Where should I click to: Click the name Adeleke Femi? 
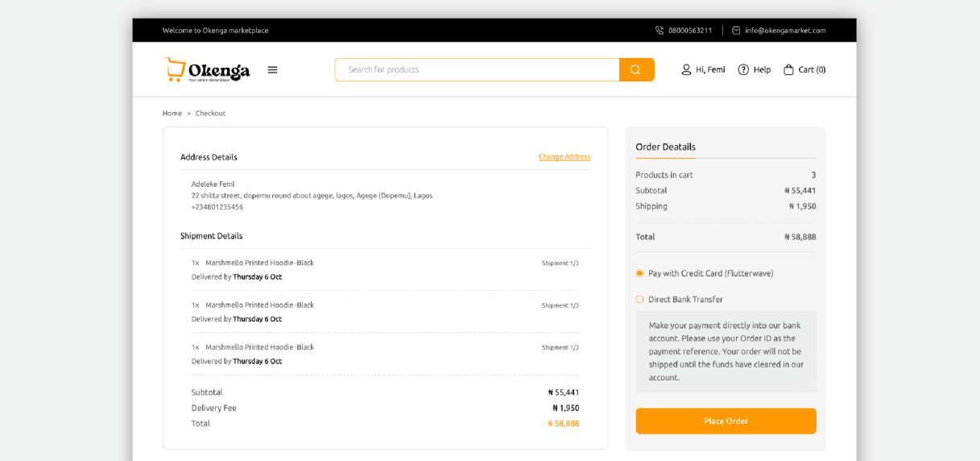point(213,184)
